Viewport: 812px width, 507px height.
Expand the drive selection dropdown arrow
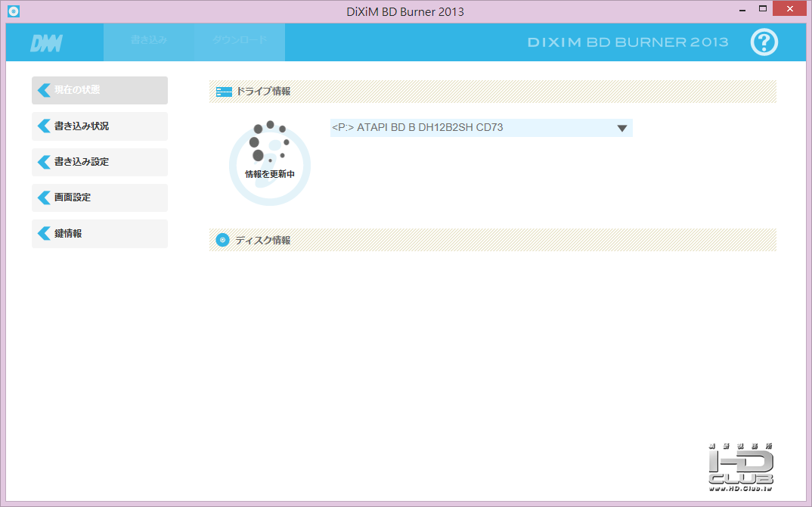622,128
